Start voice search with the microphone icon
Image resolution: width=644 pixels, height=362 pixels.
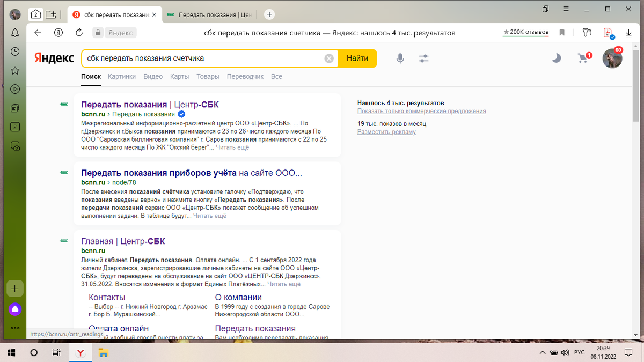pos(400,58)
